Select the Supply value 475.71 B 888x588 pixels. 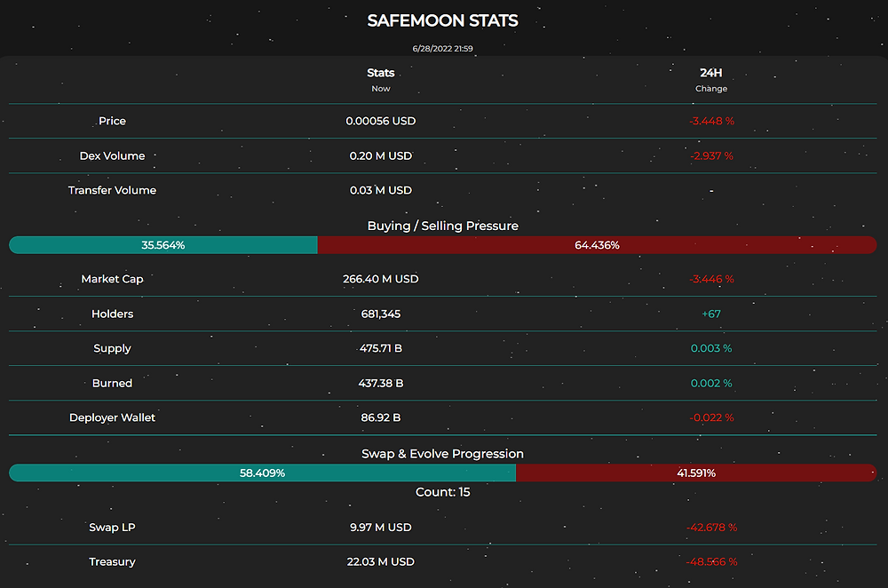tap(381, 348)
